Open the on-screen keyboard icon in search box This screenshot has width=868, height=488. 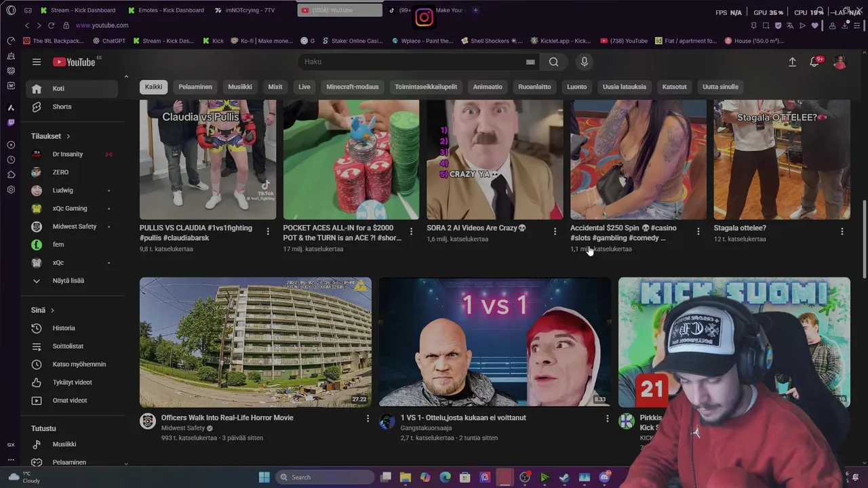click(x=530, y=62)
